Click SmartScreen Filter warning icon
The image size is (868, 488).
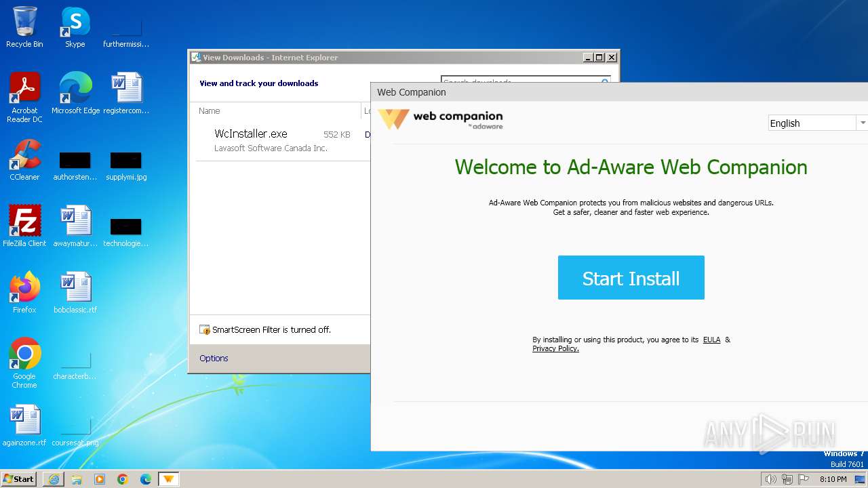pos(204,329)
